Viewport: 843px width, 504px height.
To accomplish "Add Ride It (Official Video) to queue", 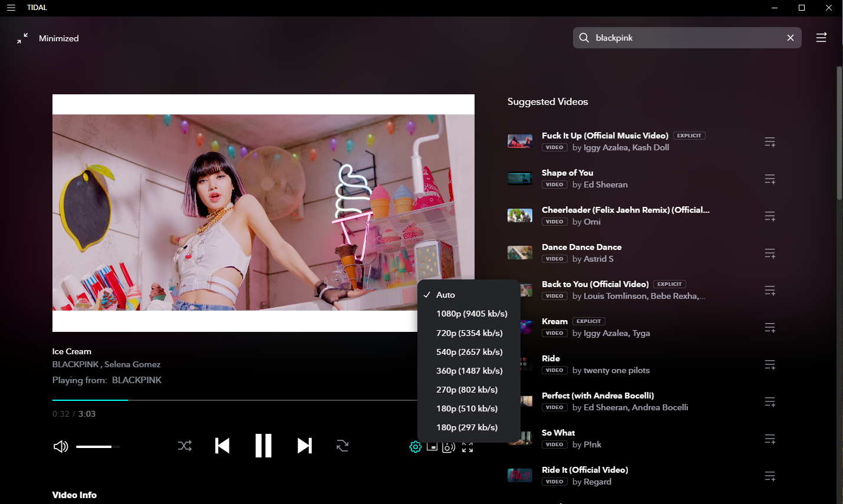I will 770,476.
